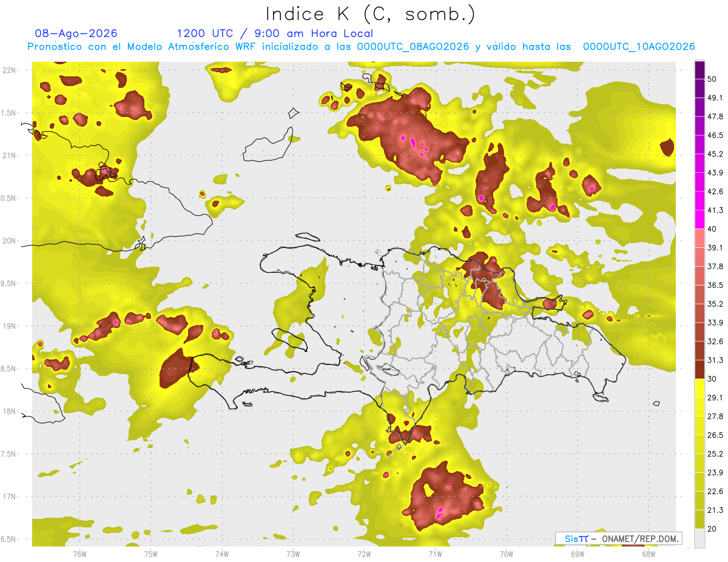Click the colorbar value '47.8'
The image size is (728, 562).
coord(715,116)
